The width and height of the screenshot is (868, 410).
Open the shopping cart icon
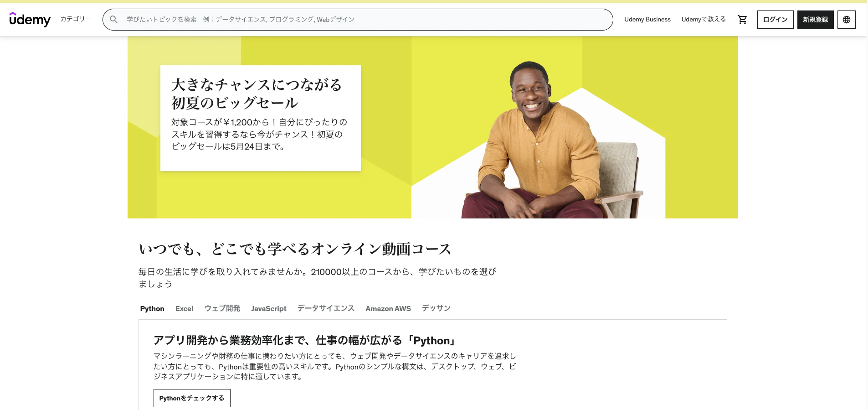[742, 20]
